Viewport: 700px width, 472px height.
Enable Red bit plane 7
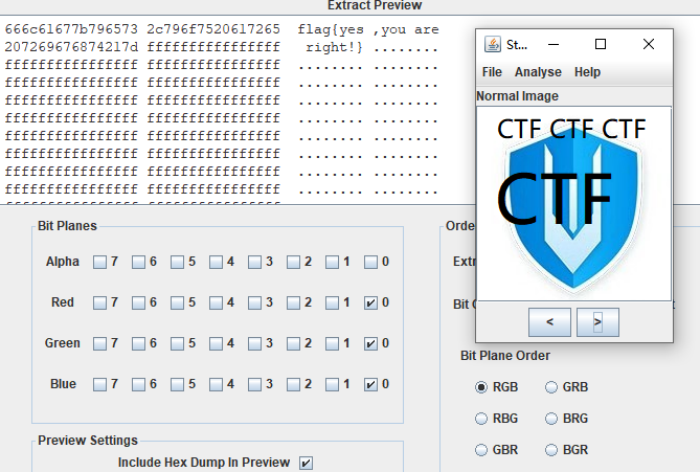point(100,303)
